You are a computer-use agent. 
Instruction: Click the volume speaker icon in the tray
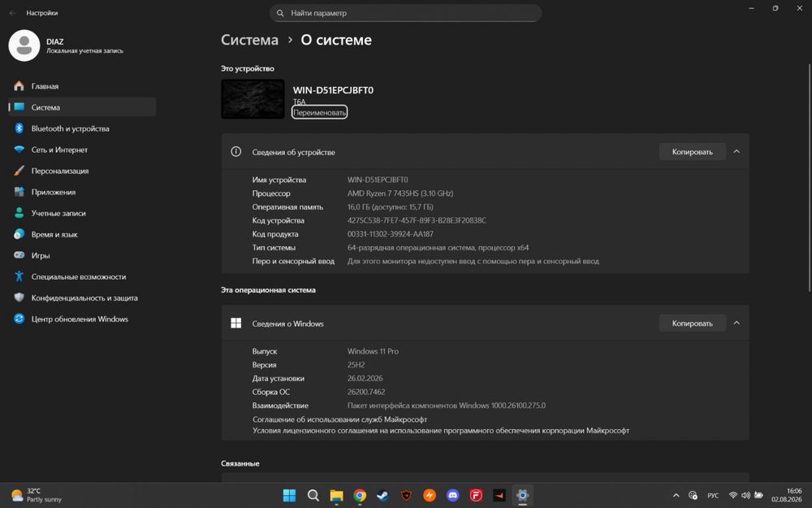coord(745,496)
